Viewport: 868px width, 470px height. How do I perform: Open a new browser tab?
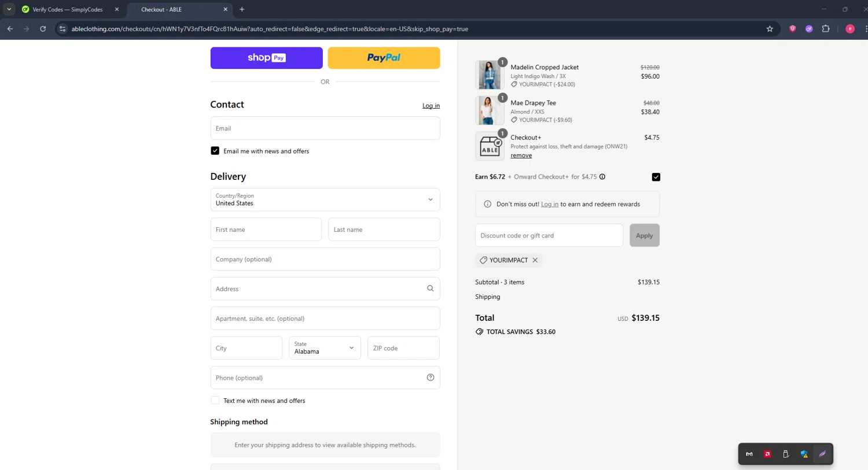pyautogui.click(x=242, y=9)
